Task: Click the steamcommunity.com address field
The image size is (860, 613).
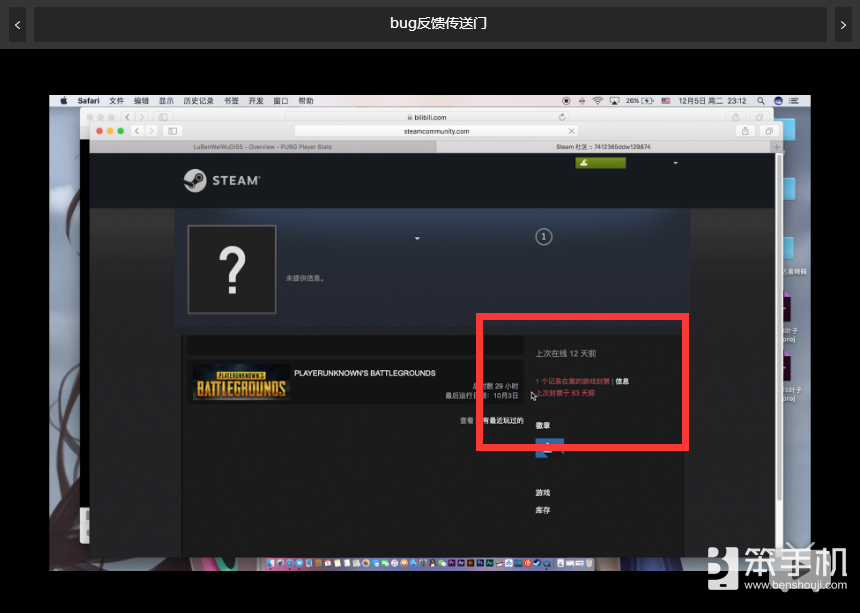Action: pyautogui.click(x=436, y=131)
